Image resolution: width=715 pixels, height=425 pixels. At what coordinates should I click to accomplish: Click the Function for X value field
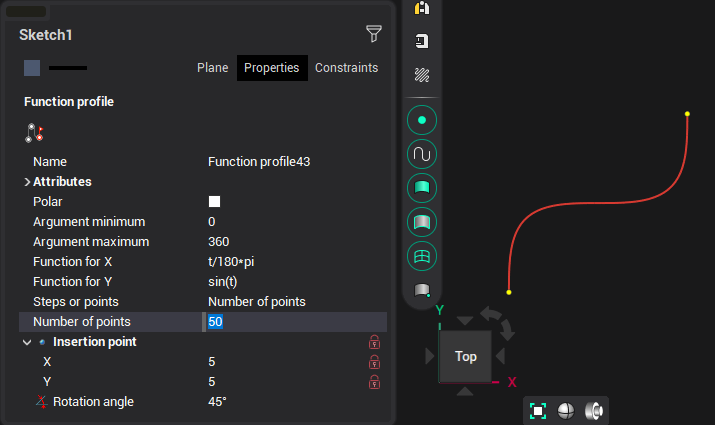click(x=290, y=262)
